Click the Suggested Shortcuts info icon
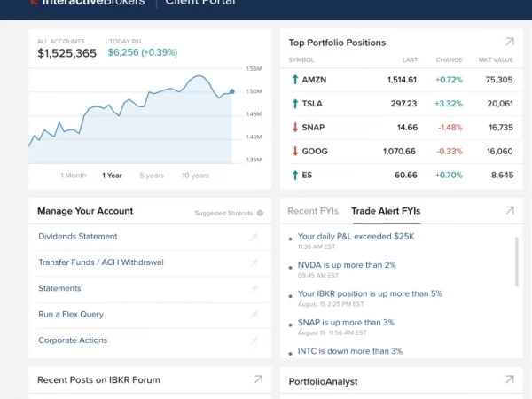The image size is (532, 399). coord(260,213)
